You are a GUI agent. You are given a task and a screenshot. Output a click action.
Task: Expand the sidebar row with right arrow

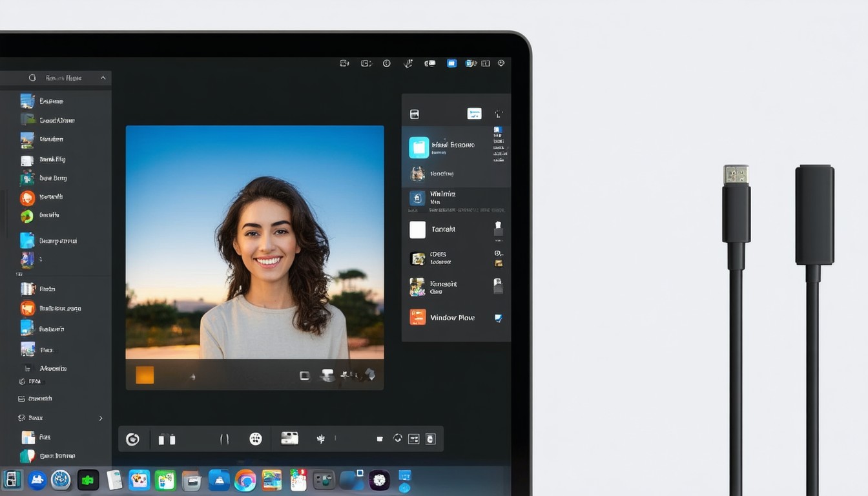pos(100,418)
